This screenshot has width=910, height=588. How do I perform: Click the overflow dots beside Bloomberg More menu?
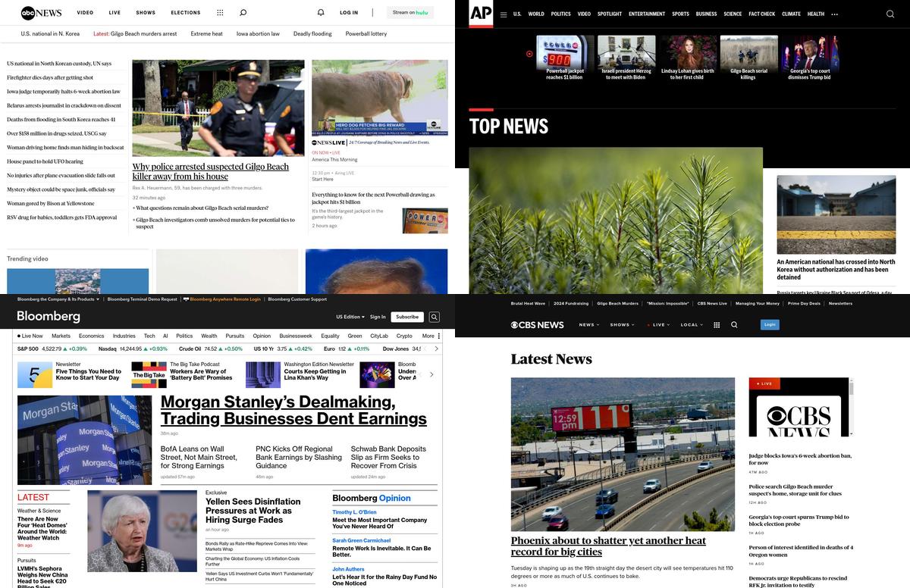pos(440,336)
